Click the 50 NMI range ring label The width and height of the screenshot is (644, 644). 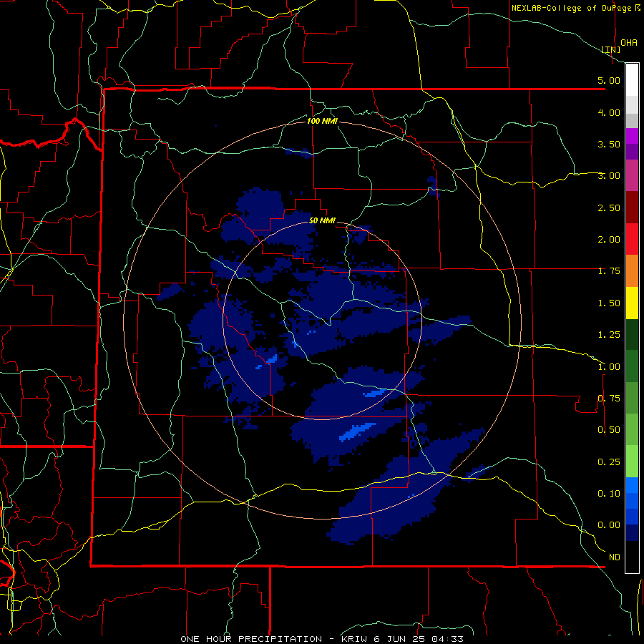tap(322, 220)
